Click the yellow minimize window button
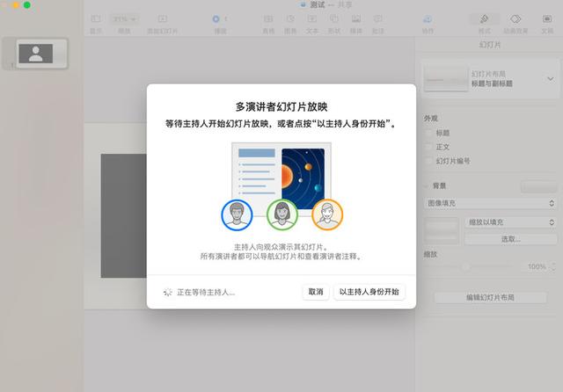563x392 pixels. 16,5
